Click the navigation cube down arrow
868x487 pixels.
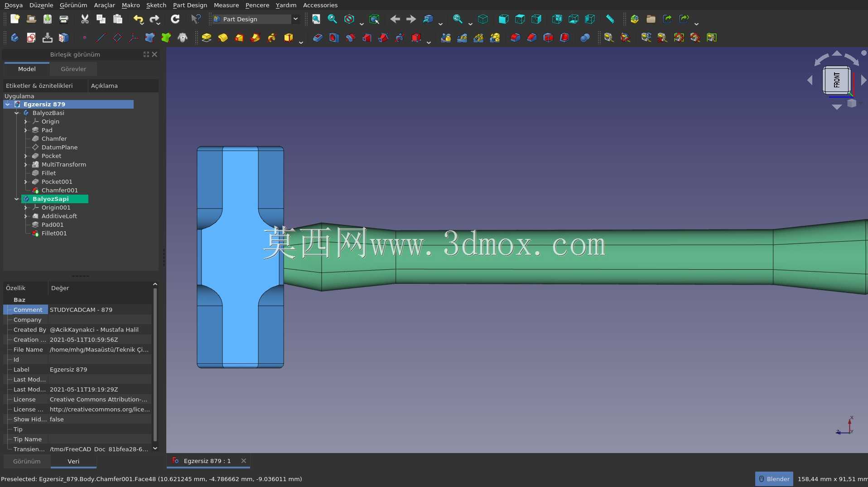(x=837, y=107)
